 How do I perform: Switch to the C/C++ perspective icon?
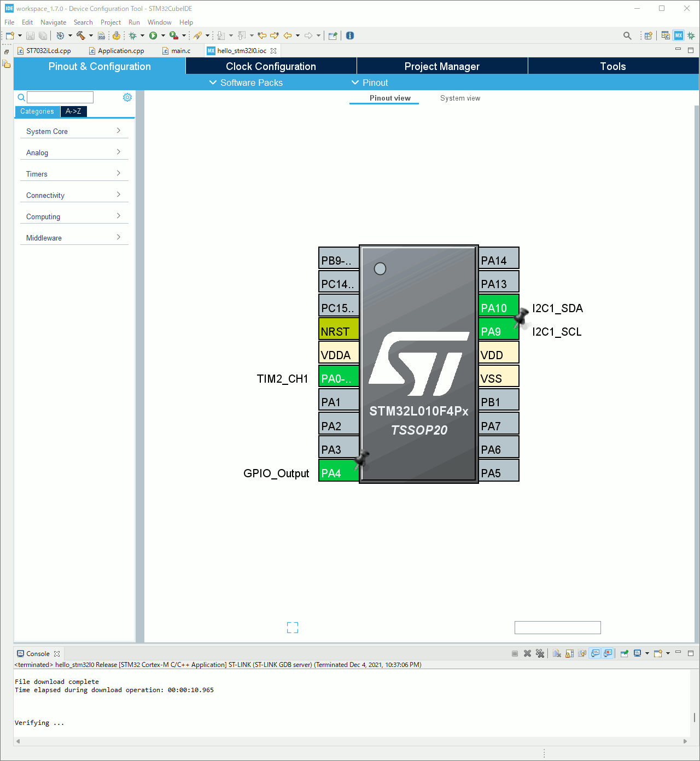click(666, 36)
